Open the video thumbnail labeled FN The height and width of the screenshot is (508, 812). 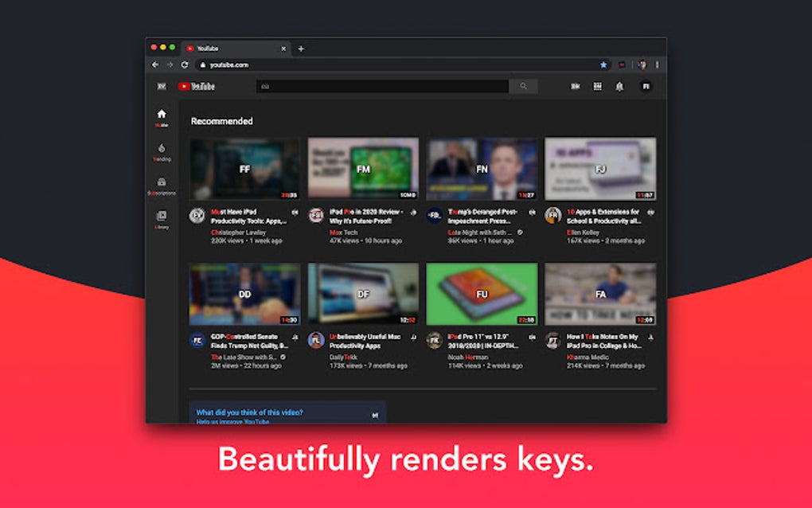tap(482, 168)
